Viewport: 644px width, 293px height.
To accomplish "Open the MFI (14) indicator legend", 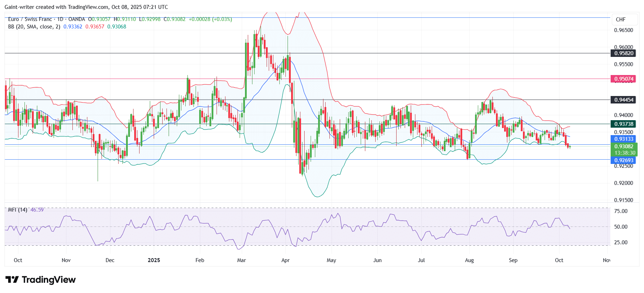I will tap(17, 210).
